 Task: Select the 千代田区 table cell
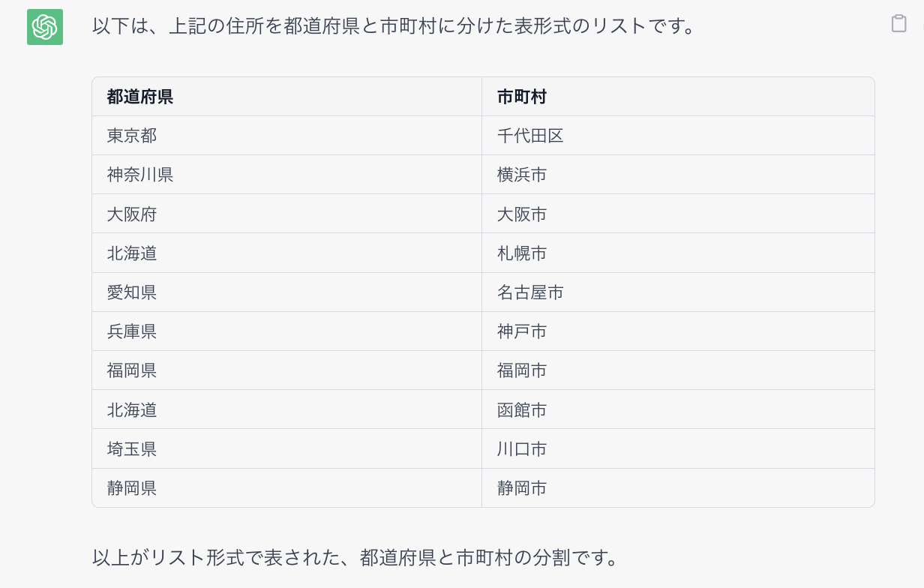coord(678,136)
